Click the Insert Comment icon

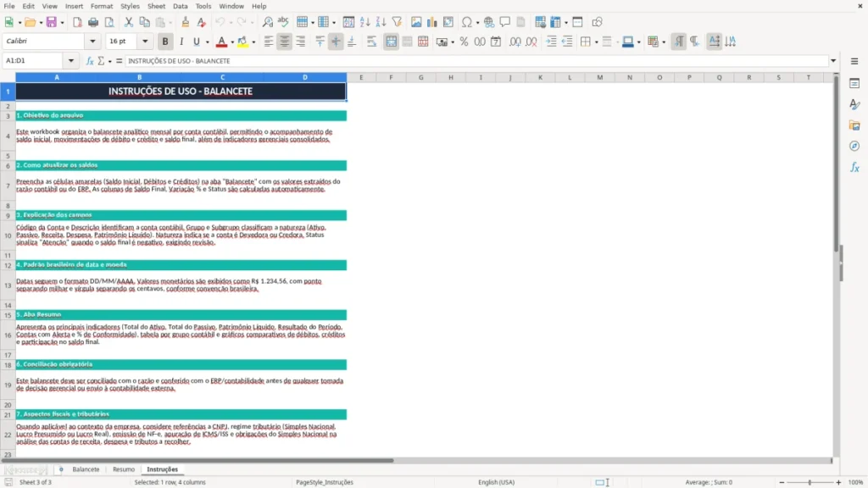[x=505, y=22]
